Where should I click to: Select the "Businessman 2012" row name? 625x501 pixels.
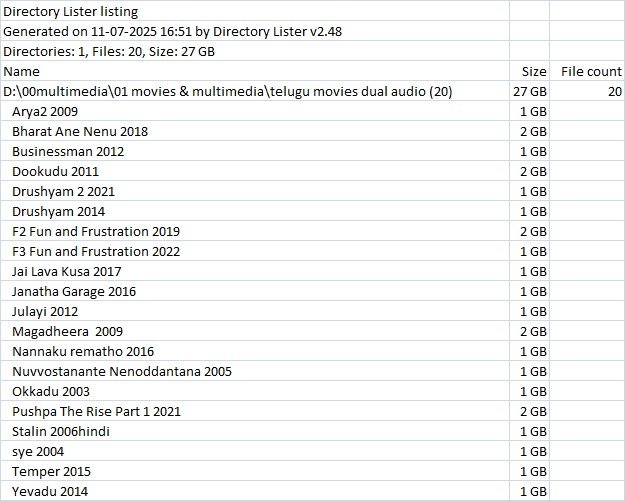(x=67, y=152)
